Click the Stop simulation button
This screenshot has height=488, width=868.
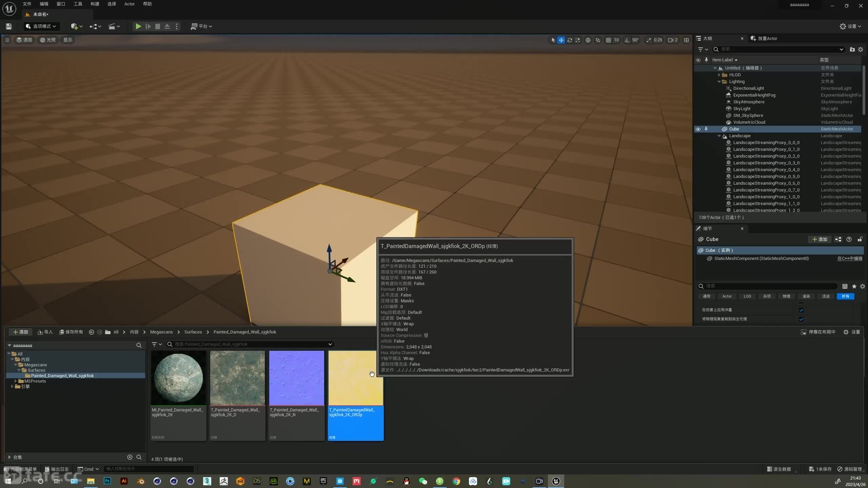158,26
